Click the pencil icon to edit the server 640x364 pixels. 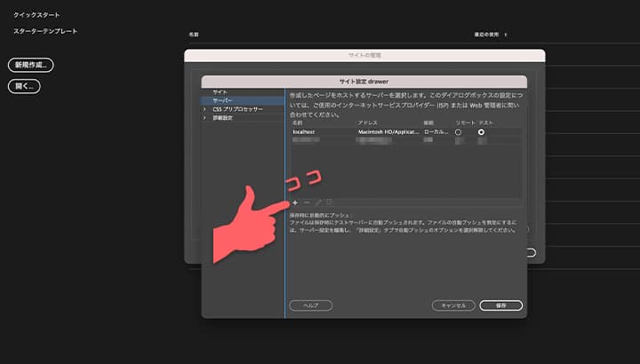[317, 202]
